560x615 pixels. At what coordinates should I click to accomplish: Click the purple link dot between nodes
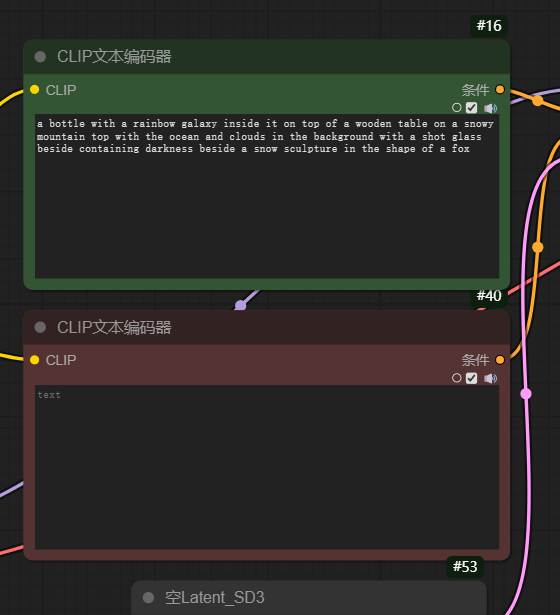[240, 305]
